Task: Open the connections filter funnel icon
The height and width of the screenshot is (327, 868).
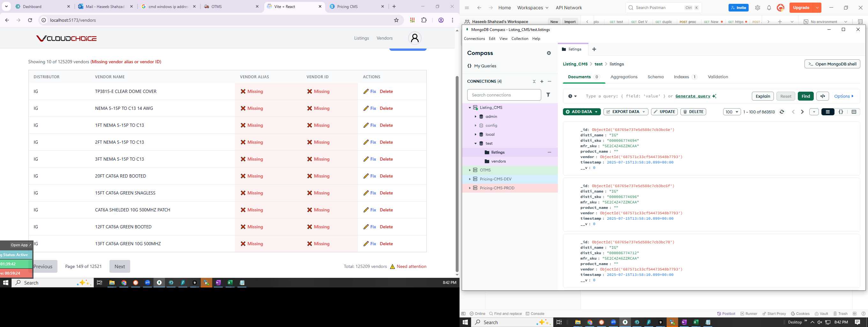Action: click(548, 95)
